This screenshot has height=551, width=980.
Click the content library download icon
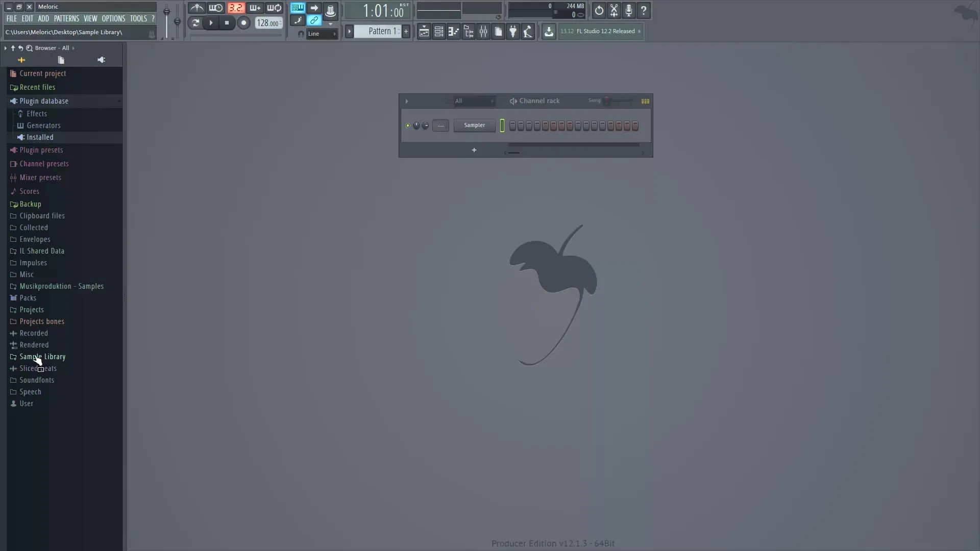[x=549, y=32]
